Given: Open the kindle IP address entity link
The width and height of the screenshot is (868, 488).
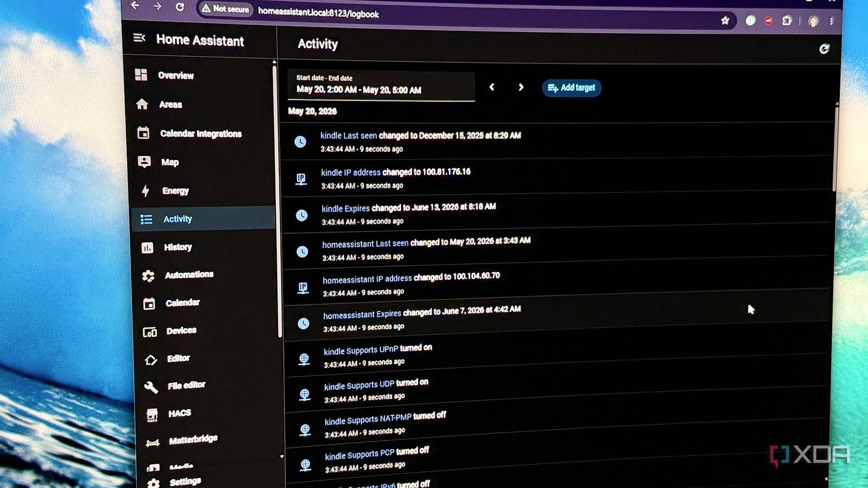Looking at the screenshot, I should click(x=350, y=172).
